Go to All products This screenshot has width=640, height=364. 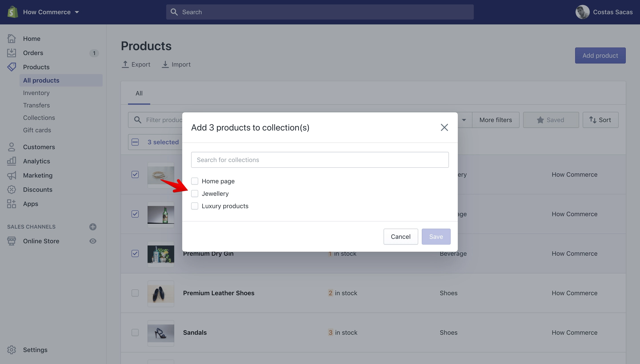[61, 80]
